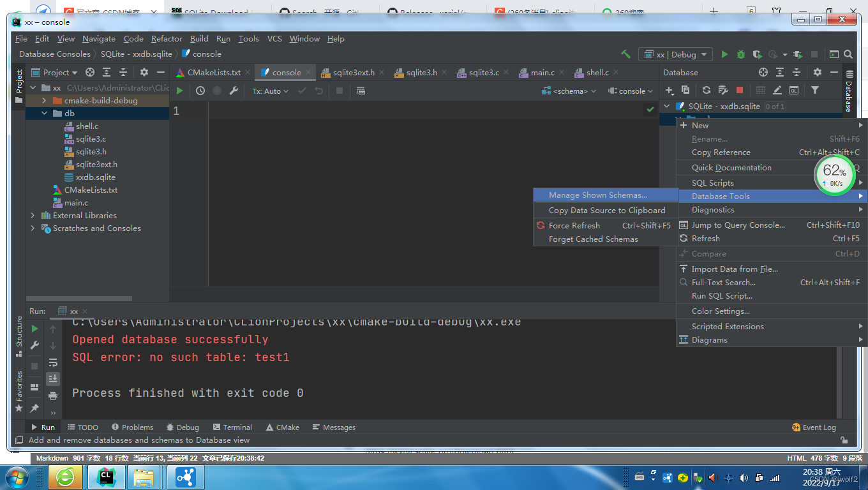The image size is (868, 490).
Task: Open the schema selector dropdown
Action: (x=567, y=91)
